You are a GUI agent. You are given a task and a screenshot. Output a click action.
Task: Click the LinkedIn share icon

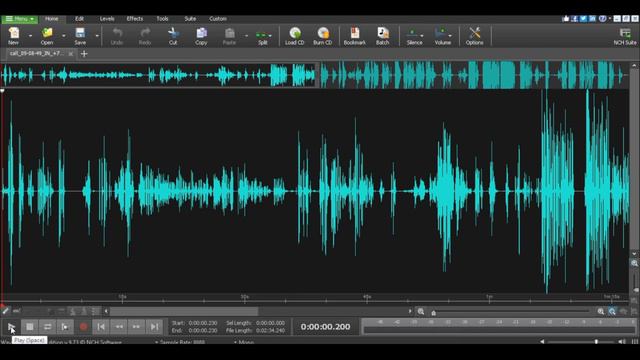tap(592, 19)
